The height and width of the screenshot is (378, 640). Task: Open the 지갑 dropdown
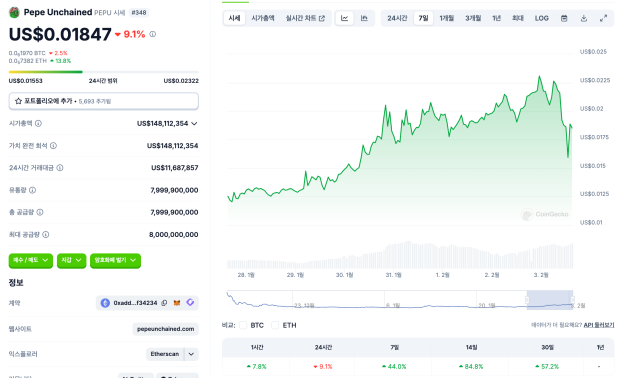71,260
